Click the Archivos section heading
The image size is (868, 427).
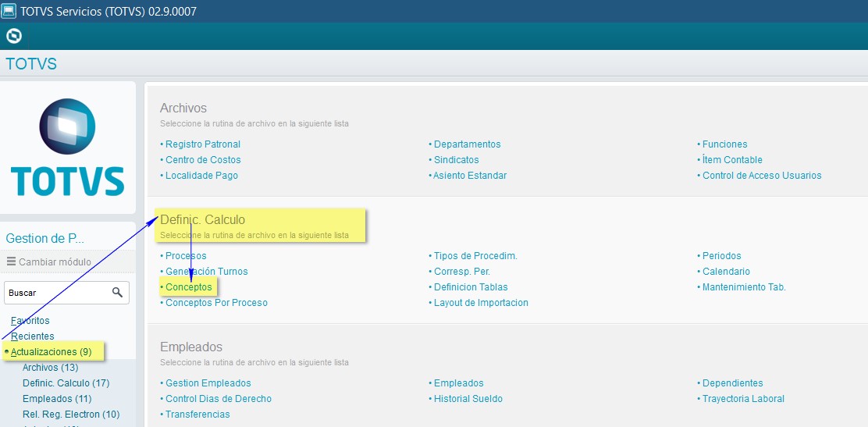click(x=183, y=108)
